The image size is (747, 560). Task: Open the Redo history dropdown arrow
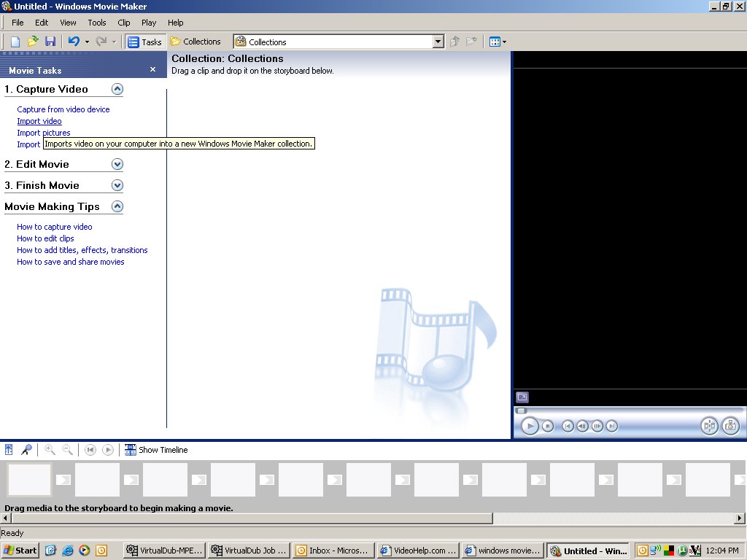pos(114,42)
